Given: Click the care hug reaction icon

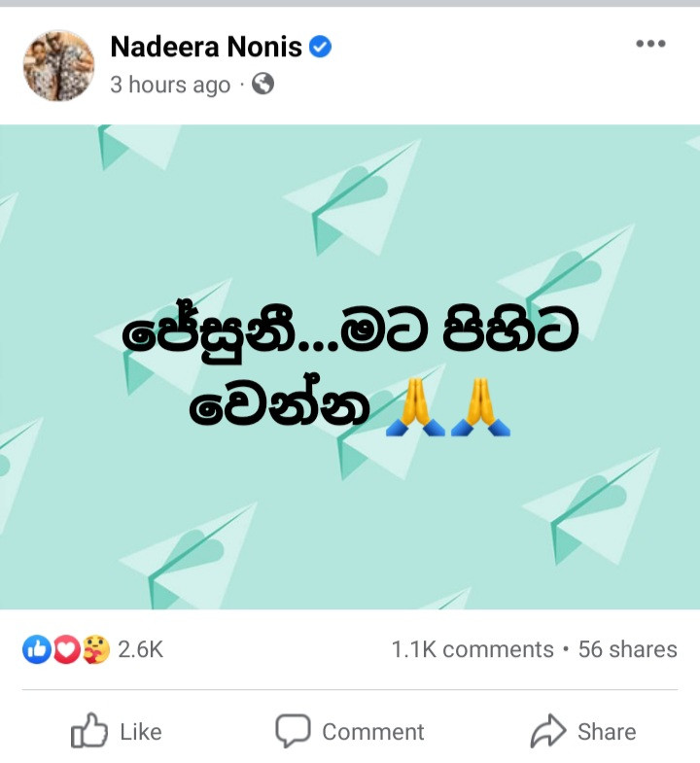Looking at the screenshot, I should click(96, 649).
